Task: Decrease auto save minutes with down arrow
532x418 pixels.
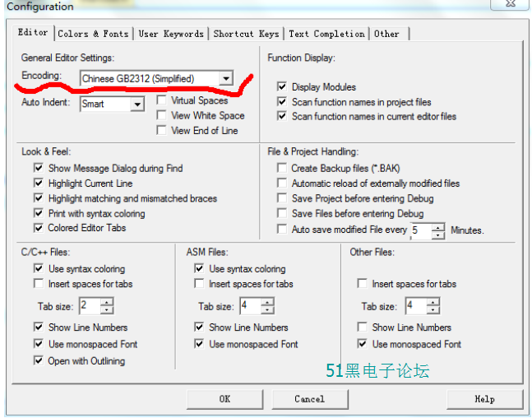Action: [438, 235]
